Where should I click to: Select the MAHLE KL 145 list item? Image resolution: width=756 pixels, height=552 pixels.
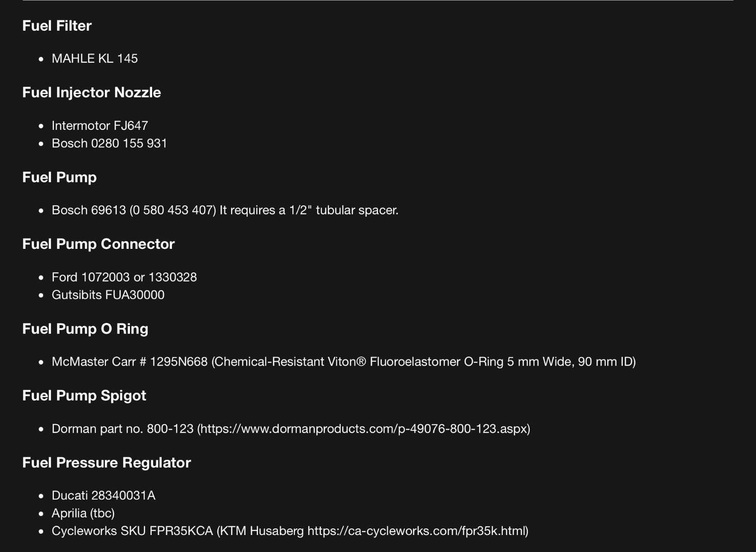tap(94, 59)
